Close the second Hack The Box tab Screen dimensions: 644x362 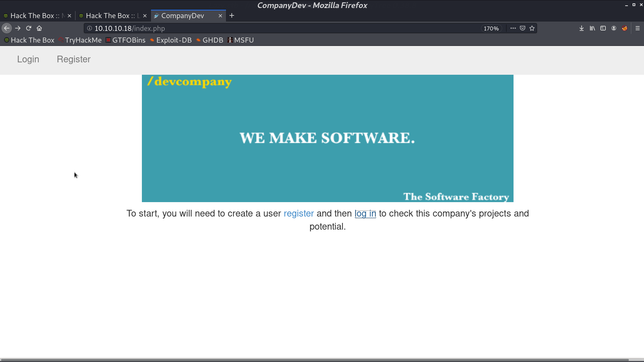[145, 16]
